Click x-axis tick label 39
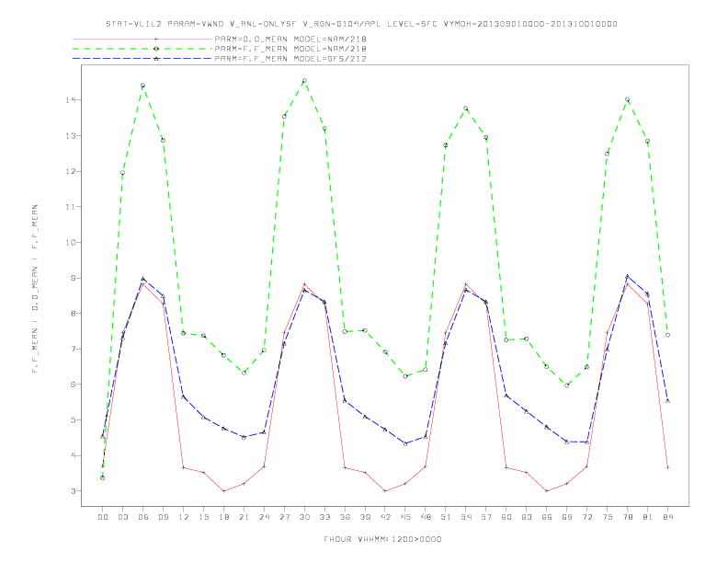 point(365,517)
